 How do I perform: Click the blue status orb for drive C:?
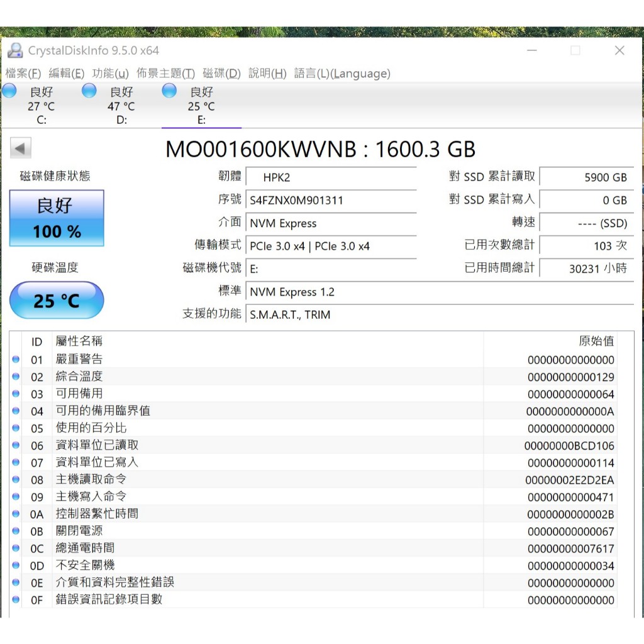(x=9, y=91)
